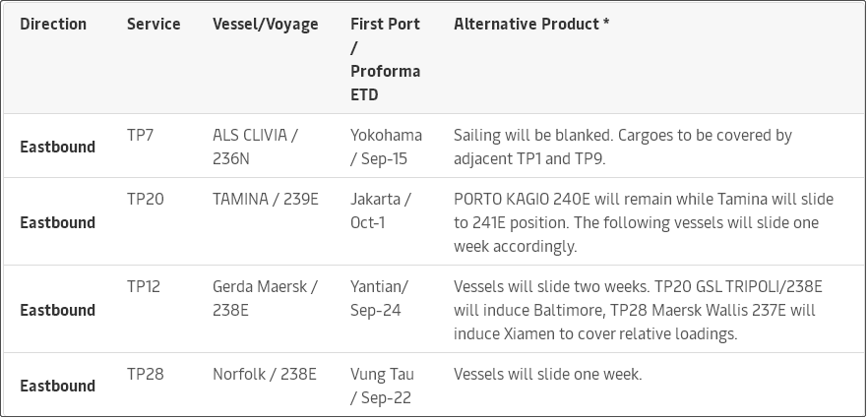Select the TAMINA / 239E vessel cell
This screenshot has width=868, height=419.
point(265,199)
